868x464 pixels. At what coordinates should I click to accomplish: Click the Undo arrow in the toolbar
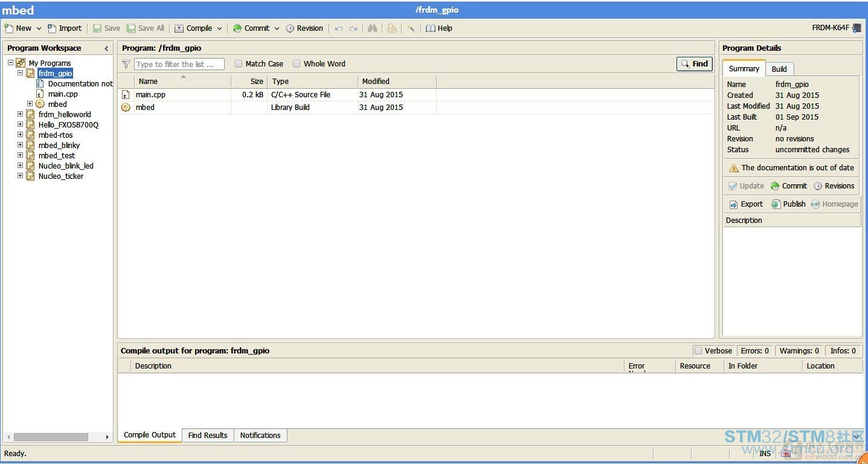(x=339, y=28)
